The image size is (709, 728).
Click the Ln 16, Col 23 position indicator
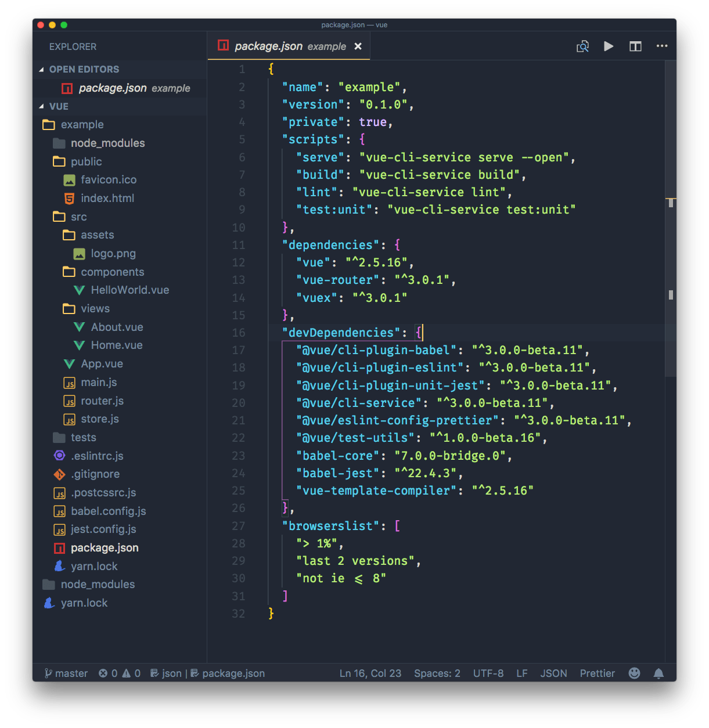tap(370, 673)
